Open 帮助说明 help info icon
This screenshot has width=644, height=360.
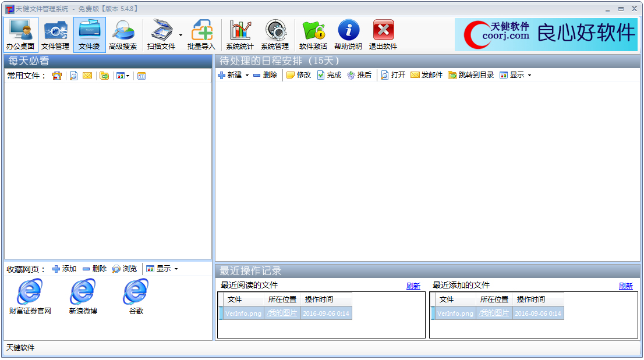point(348,34)
